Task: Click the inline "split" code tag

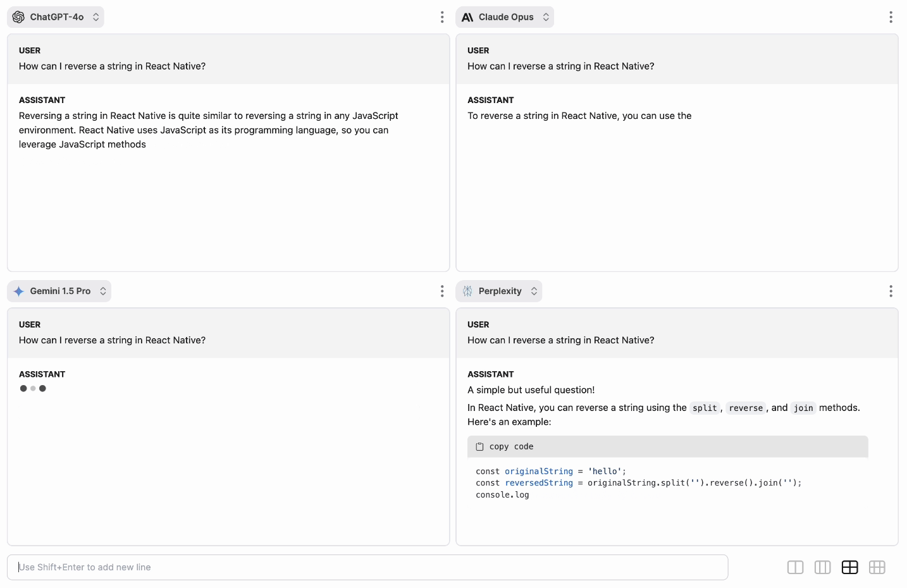Action: pyautogui.click(x=705, y=408)
